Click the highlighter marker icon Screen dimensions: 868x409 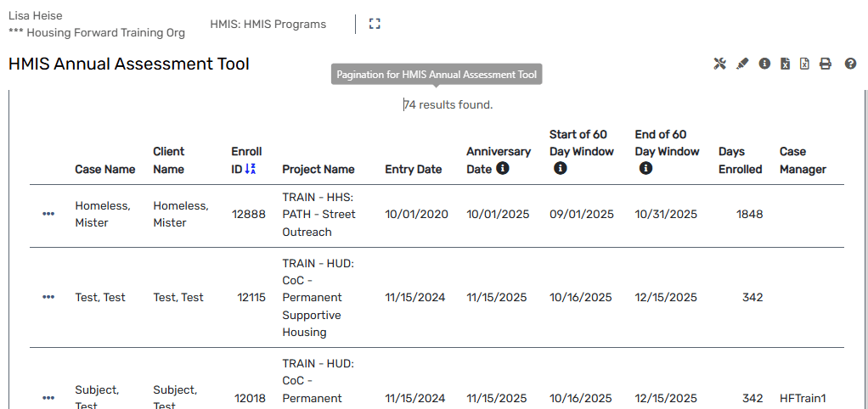742,64
